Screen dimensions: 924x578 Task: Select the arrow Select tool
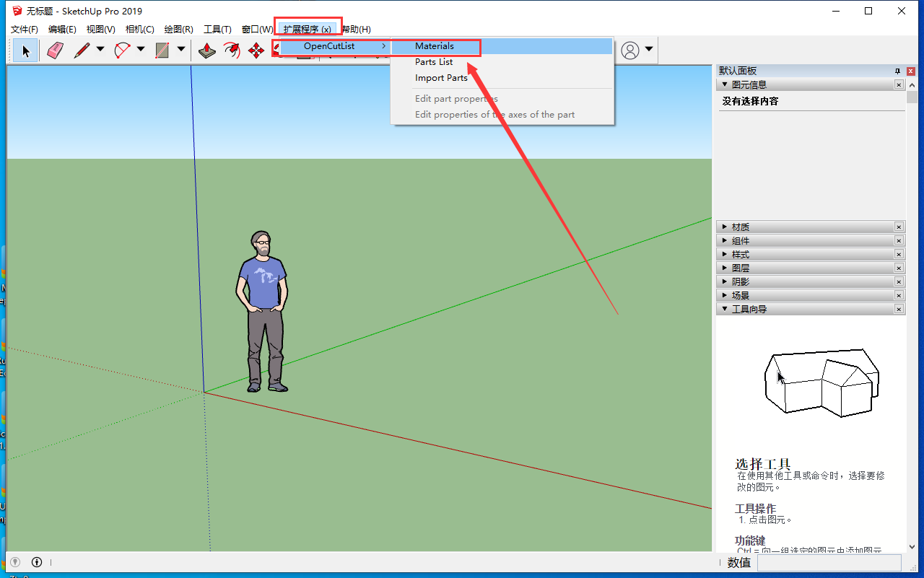coord(26,51)
